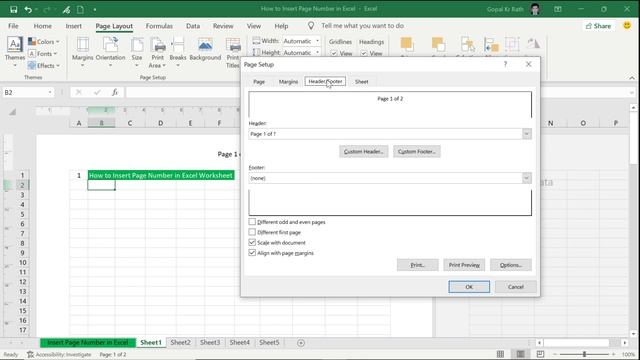This screenshot has width=640, height=360.
Task: Switch to Normal view icon in status bar
Action: 500,354
